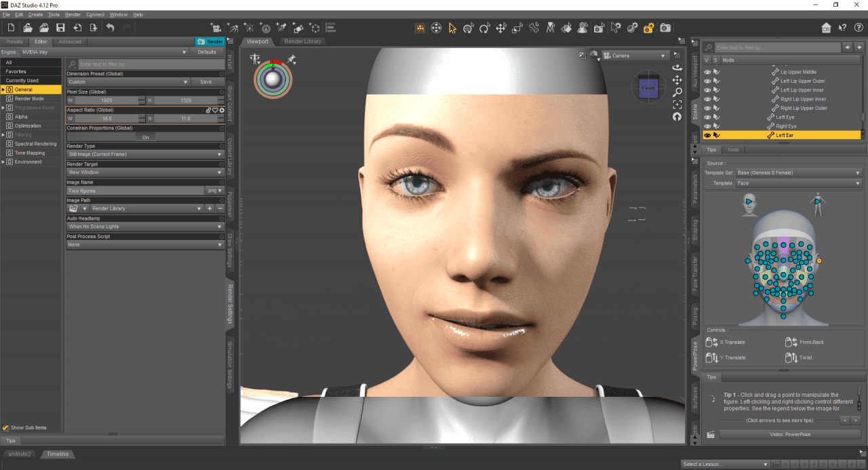Toggle visibility of the Left Ear node
The width and height of the screenshot is (868, 470).
pos(707,135)
